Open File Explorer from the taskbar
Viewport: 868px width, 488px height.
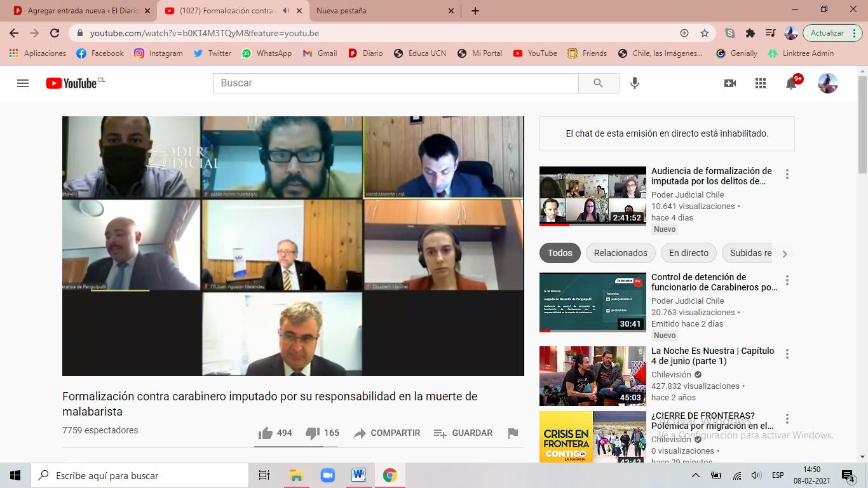(296, 475)
